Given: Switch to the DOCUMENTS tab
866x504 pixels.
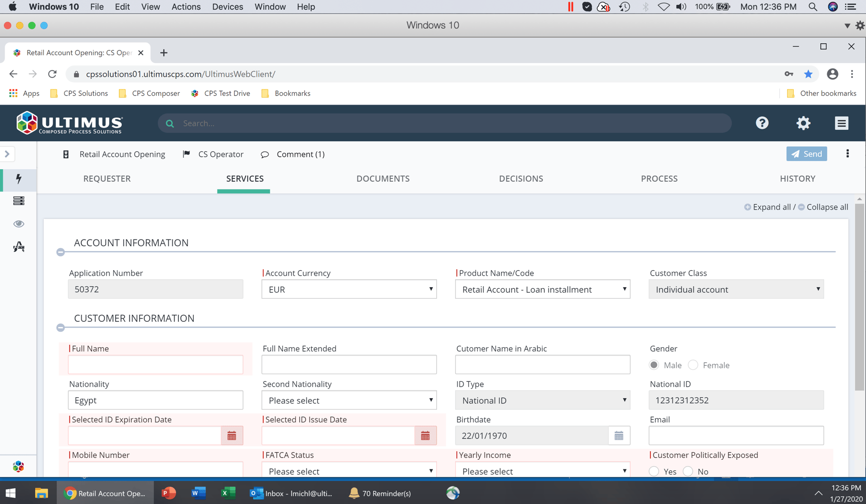Looking at the screenshot, I should pyautogui.click(x=383, y=178).
